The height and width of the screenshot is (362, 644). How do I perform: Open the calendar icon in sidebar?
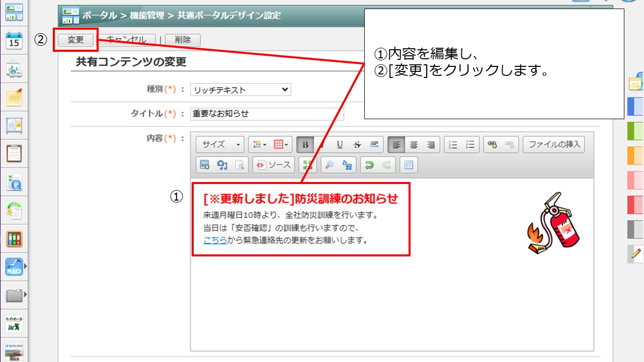click(14, 41)
